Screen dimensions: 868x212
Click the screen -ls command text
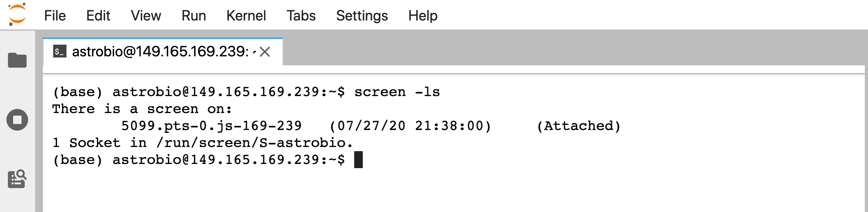tap(397, 92)
